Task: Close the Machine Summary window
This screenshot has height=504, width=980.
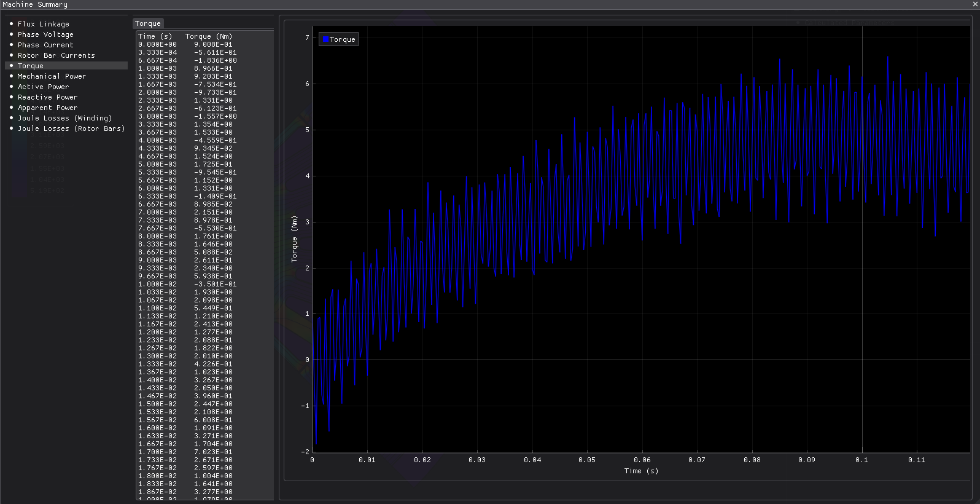Action: [x=976, y=4]
